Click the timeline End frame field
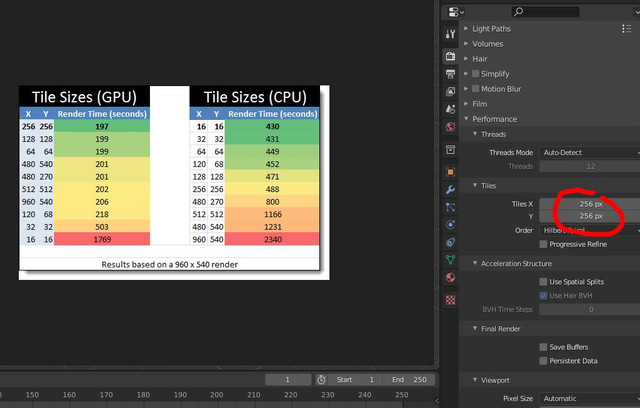The height and width of the screenshot is (408, 640). point(409,380)
